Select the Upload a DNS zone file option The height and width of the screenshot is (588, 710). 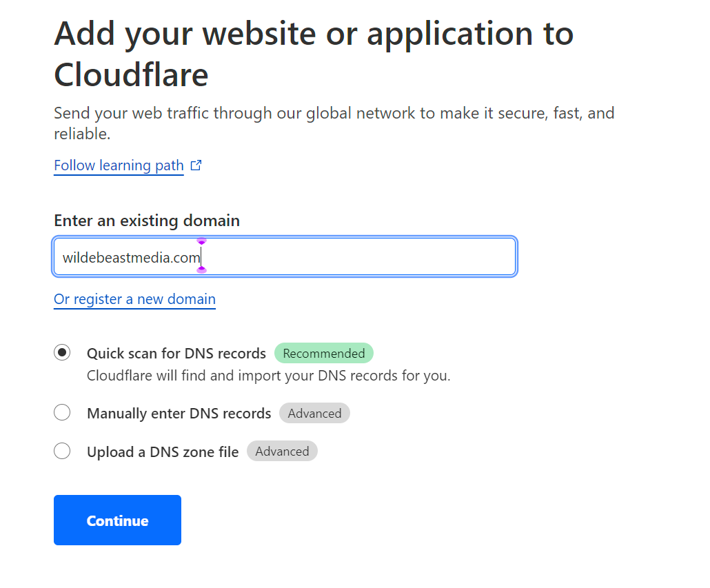62,451
